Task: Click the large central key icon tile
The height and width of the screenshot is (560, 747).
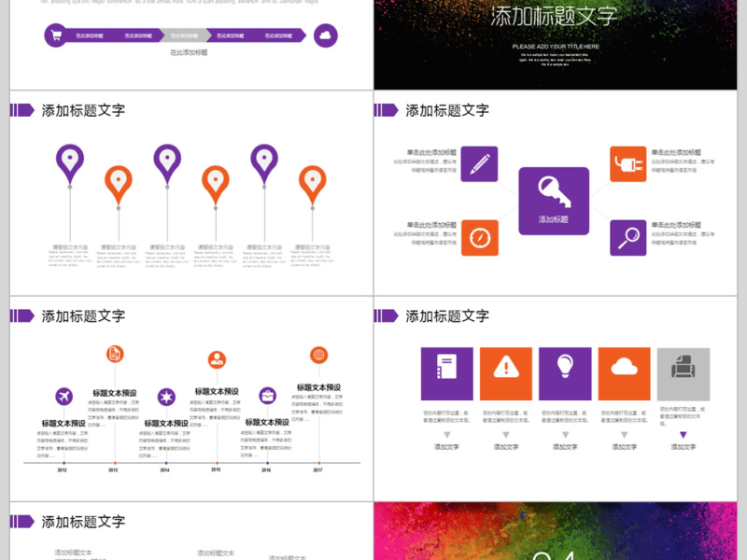Action: pos(554,200)
